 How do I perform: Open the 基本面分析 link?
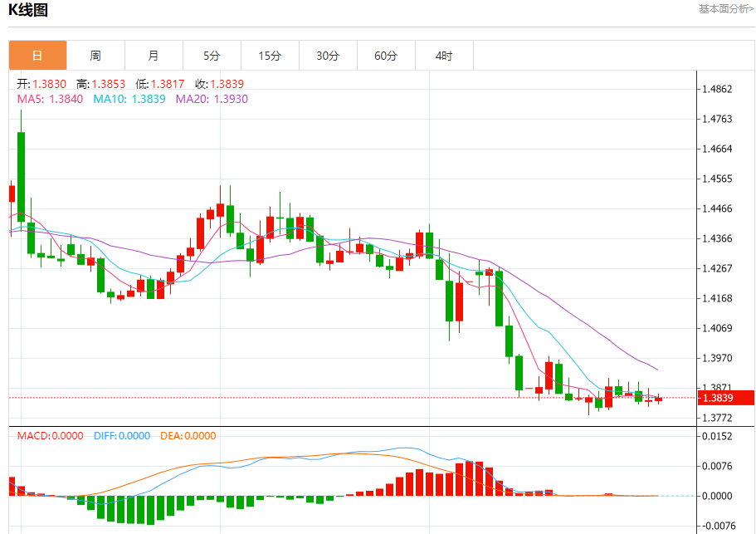coord(726,8)
